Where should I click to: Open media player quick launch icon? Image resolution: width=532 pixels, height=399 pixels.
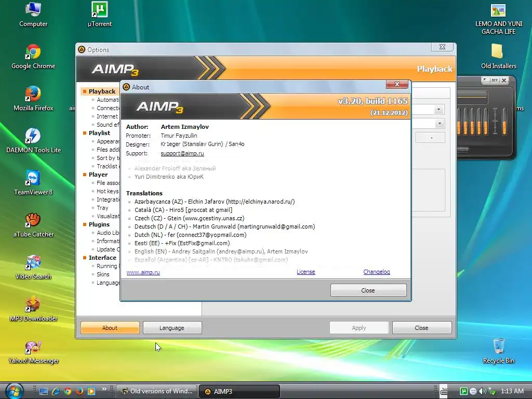point(91,391)
